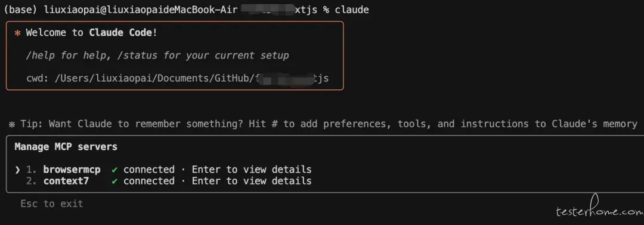Select the browsermcp server entry
Image resolution: width=644 pixels, height=225 pixels.
pos(163,170)
